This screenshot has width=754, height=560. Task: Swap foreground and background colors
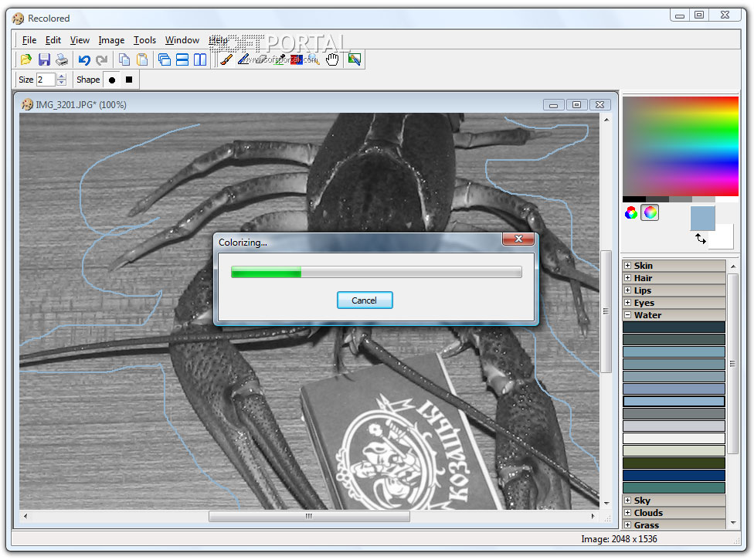click(x=701, y=239)
